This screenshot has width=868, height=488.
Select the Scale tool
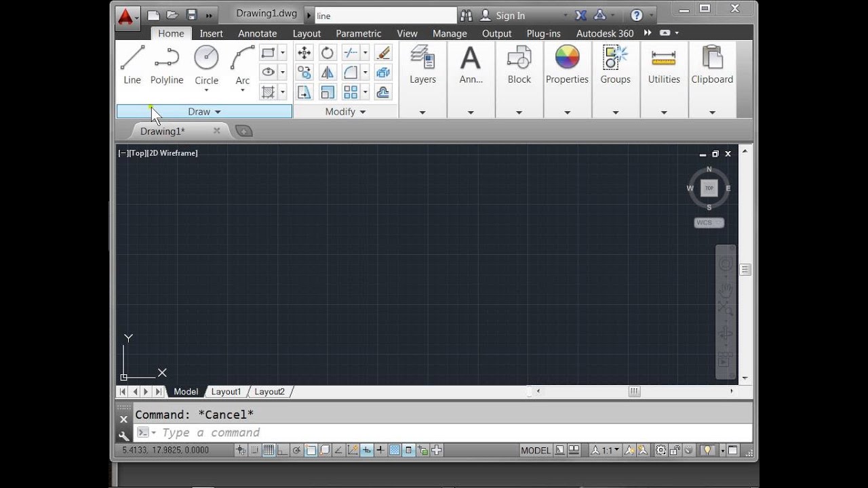pyautogui.click(x=328, y=92)
